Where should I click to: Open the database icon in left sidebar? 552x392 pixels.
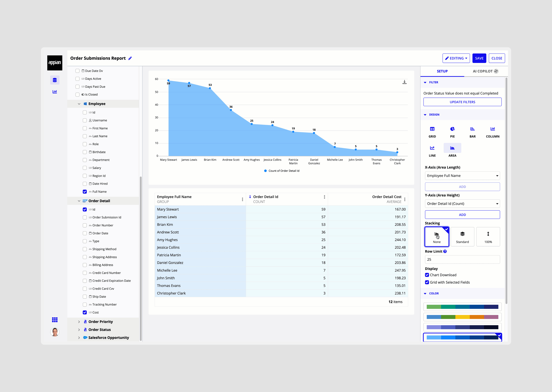pyautogui.click(x=55, y=80)
